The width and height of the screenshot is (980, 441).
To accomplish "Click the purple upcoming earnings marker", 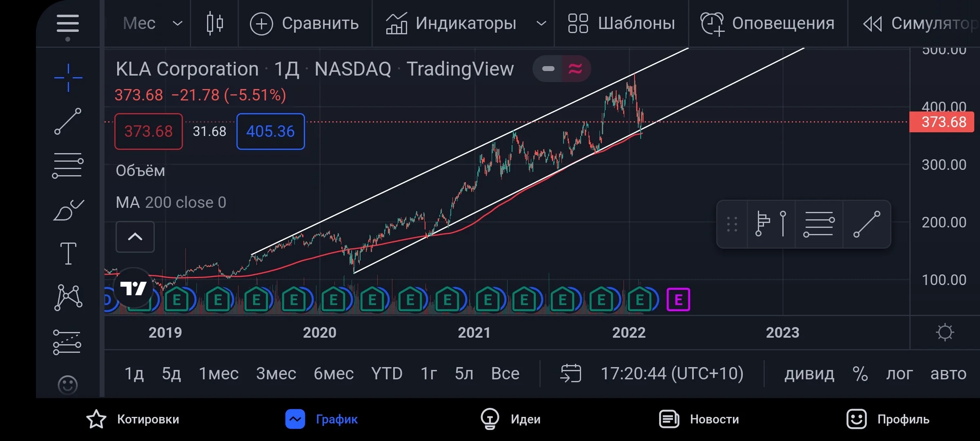I will [678, 300].
